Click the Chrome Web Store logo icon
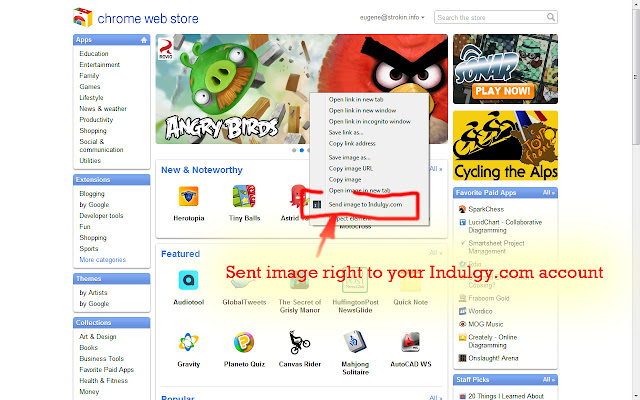The width and height of the screenshot is (640, 400). coord(82,18)
